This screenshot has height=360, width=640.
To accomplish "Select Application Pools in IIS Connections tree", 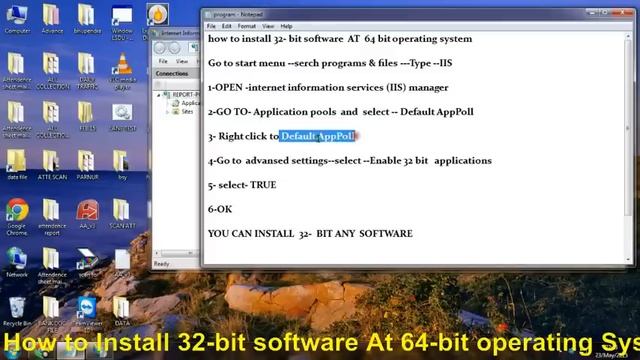I will pos(186,103).
